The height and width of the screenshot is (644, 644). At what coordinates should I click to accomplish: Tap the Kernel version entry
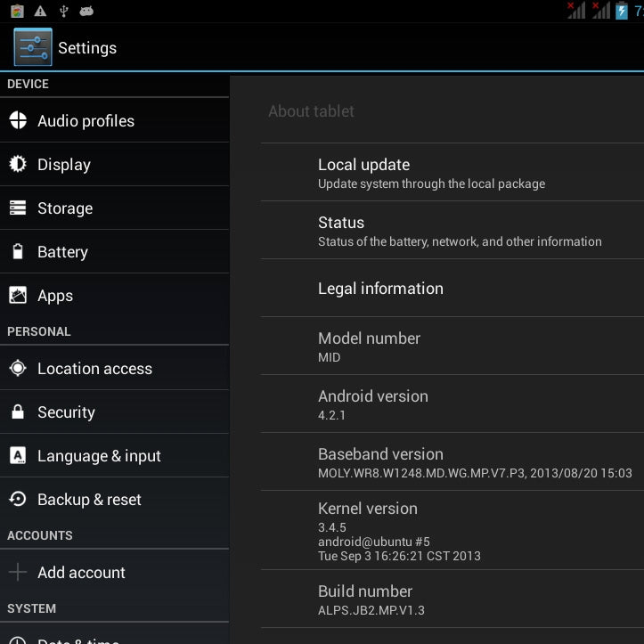click(452, 530)
